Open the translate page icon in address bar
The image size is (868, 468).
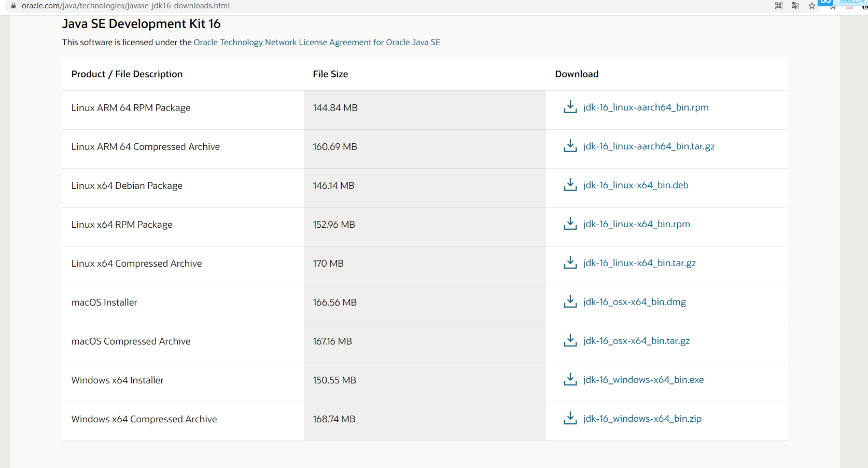coord(795,6)
